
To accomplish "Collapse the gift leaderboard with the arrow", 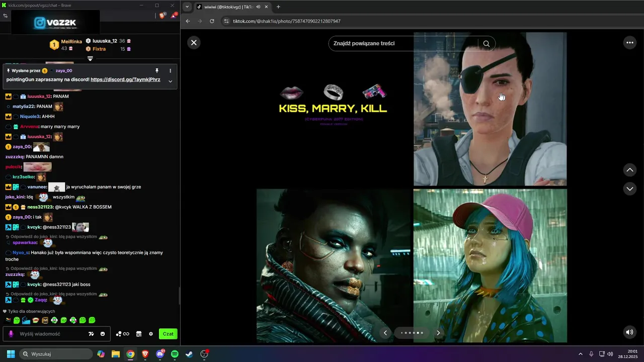I will click(x=90, y=58).
